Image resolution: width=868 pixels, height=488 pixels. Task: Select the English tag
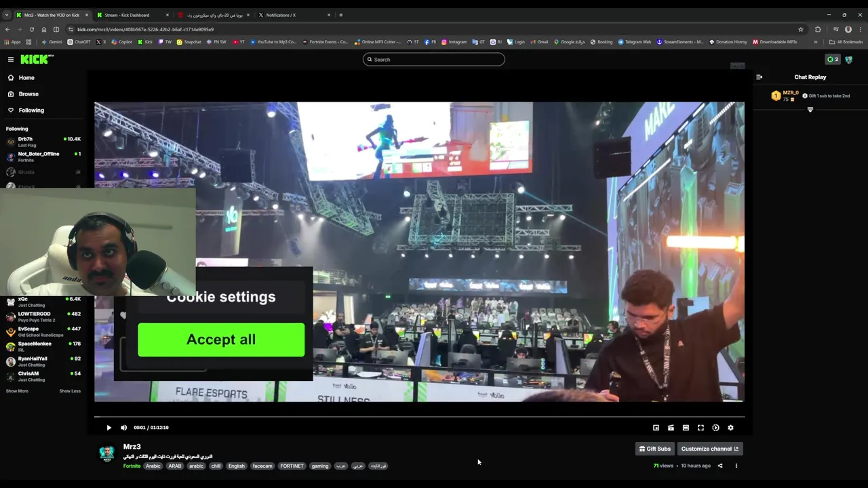[x=236, y=466]
